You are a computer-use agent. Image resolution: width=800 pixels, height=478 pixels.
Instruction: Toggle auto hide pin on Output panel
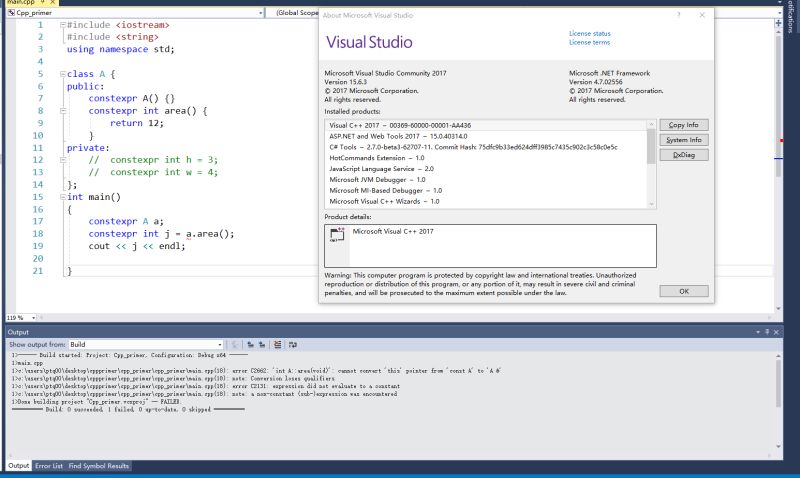[x=767, y=332]
